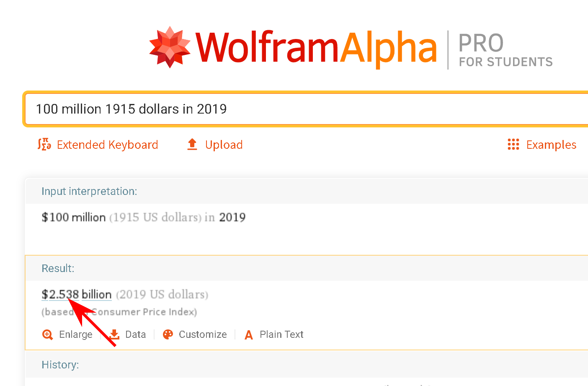This screenshot has height=386, width=588.
Task: Click the WolframAlpha red star logo
Action: coord(170,47)
